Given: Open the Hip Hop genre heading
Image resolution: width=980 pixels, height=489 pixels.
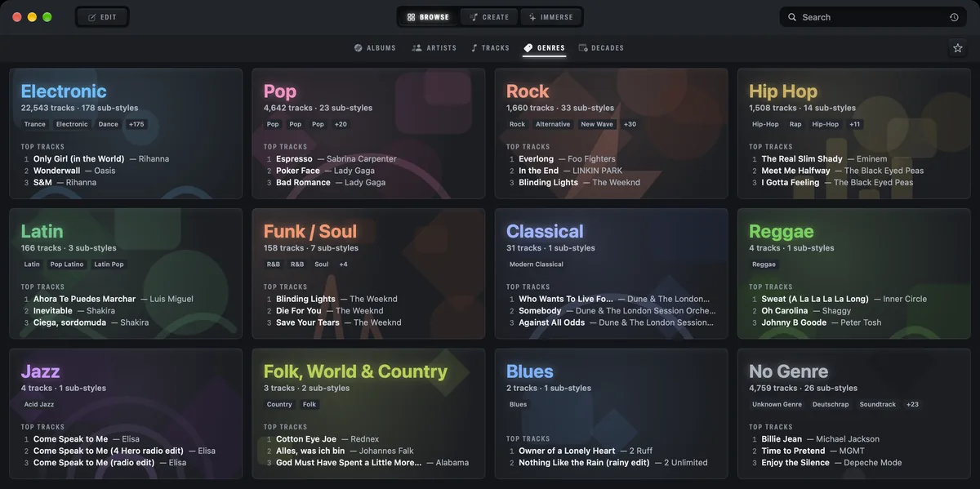Looking at the screenshot, I should pyautogui.click(x=783, y=91).
